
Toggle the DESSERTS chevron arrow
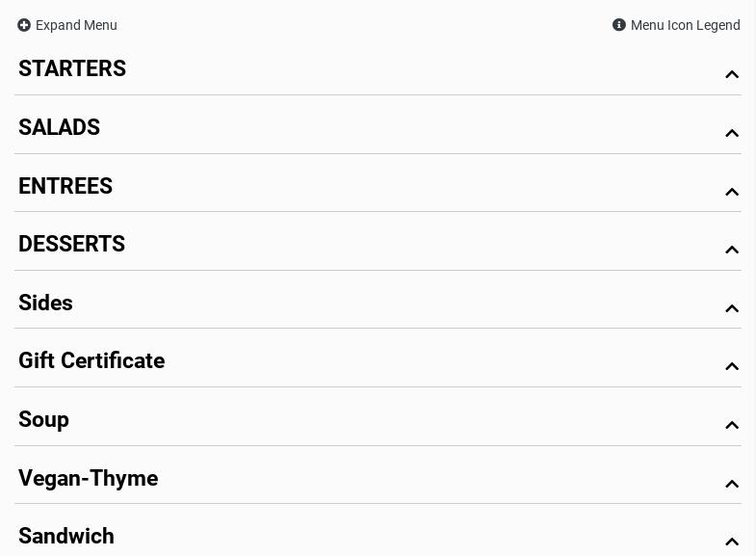[732, 250]
